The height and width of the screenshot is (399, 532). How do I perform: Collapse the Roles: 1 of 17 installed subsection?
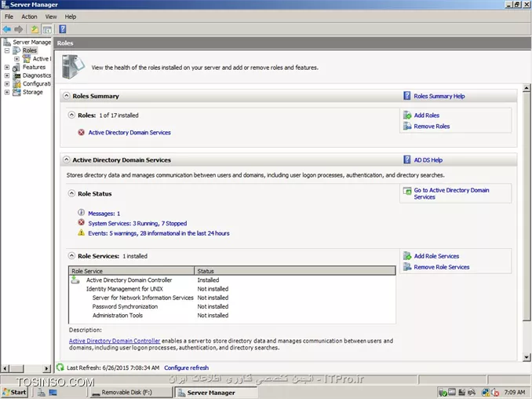coord(71,115)
